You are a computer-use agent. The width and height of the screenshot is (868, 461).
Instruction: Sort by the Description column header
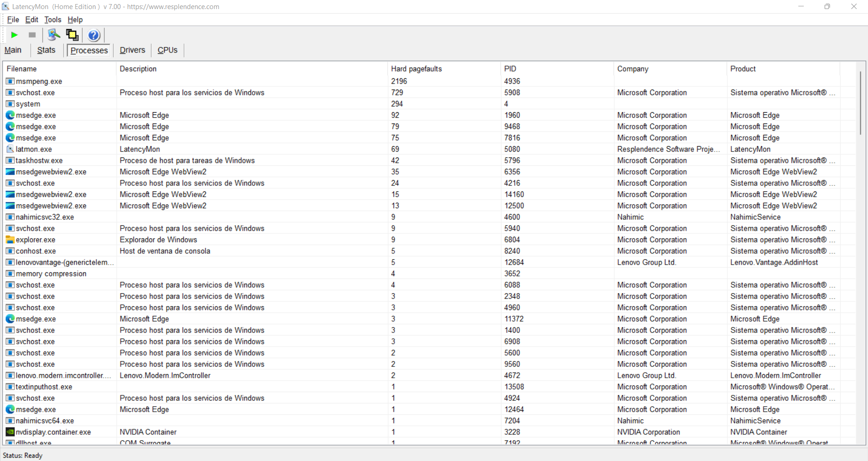(x=252, y=69)
